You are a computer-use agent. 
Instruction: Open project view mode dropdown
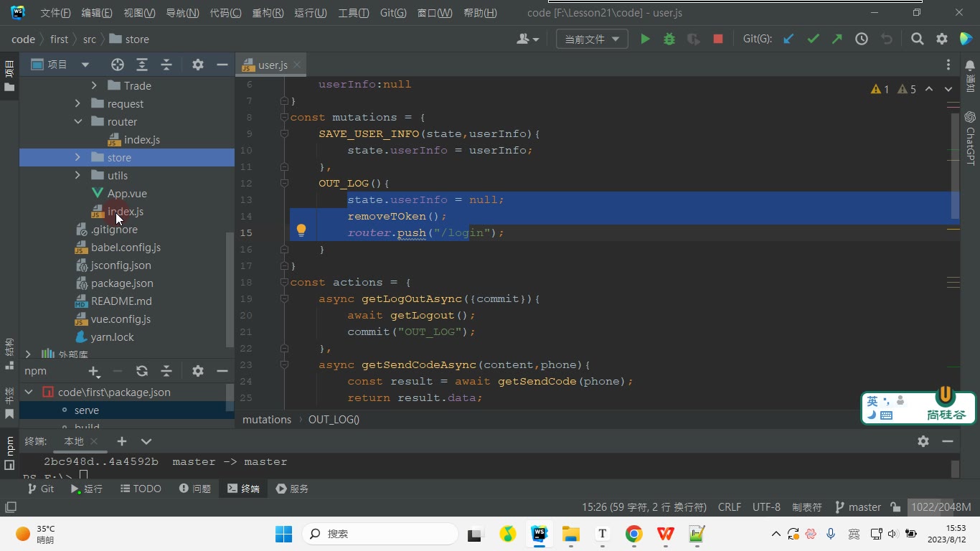[85, 65]
